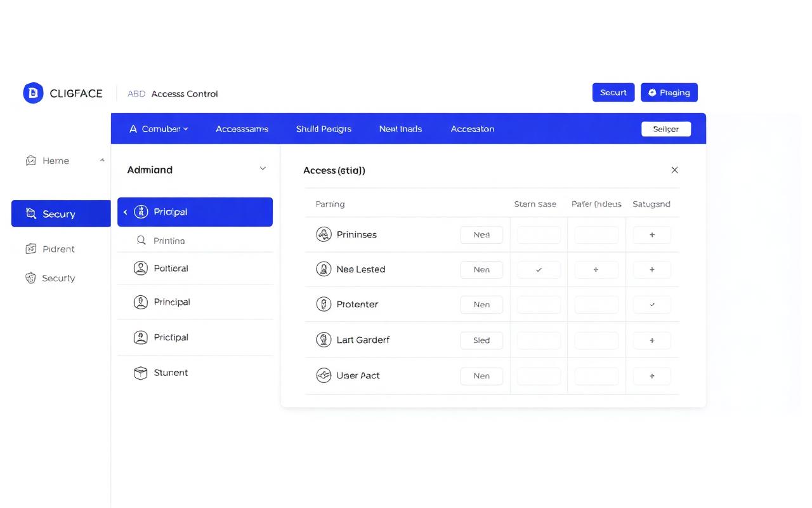Click the Preging button

point(669,93)
